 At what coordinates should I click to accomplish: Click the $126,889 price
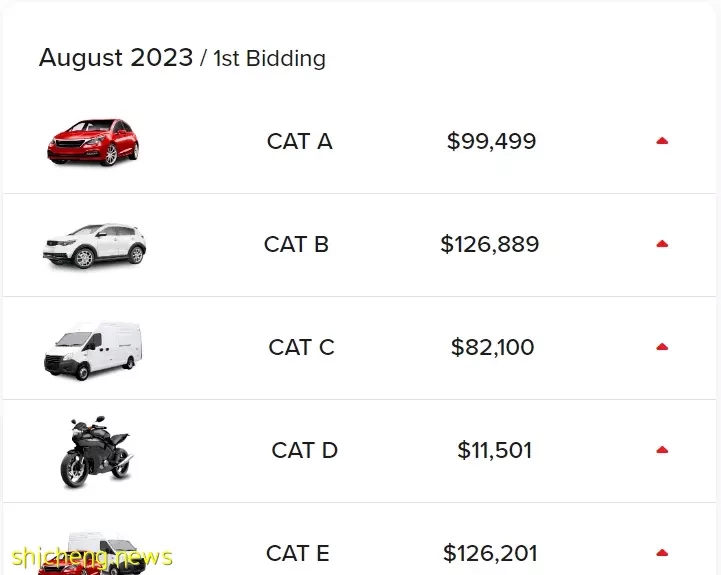489,244
